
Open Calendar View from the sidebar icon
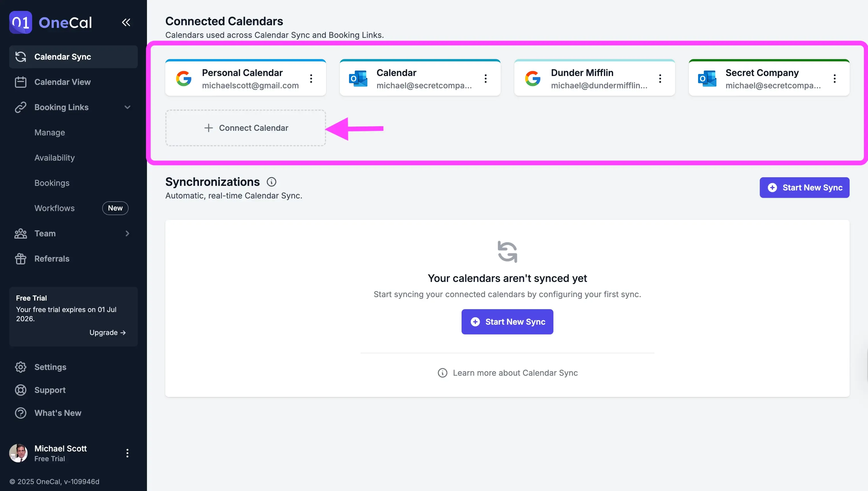(21, 82)
